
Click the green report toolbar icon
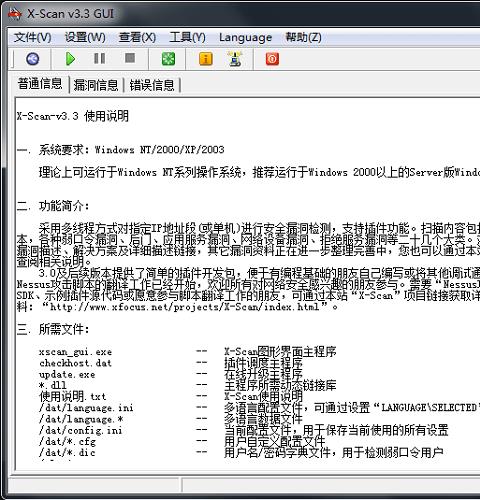pyautogui.click(x=168, y=59)
